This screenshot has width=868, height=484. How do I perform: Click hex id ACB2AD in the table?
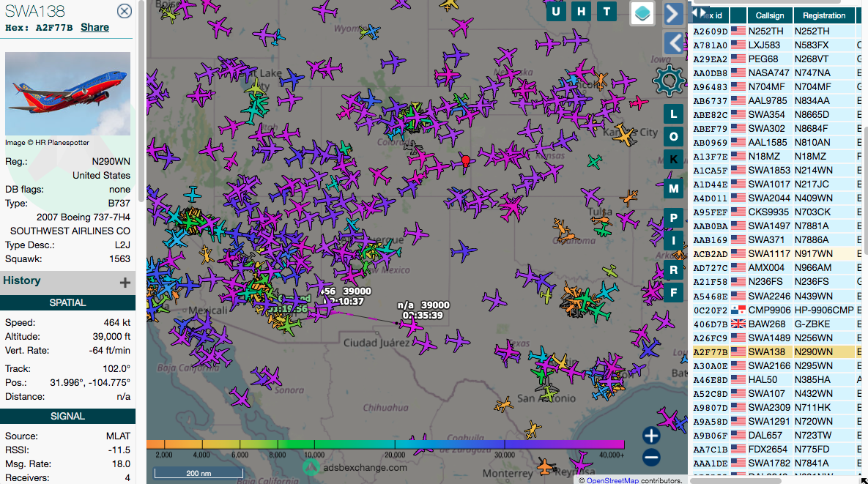711,254
